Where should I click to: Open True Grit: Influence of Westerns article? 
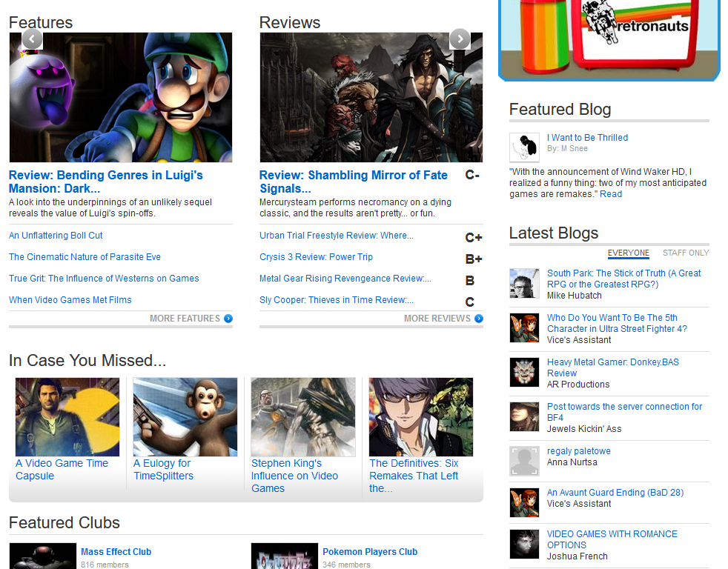104,278
